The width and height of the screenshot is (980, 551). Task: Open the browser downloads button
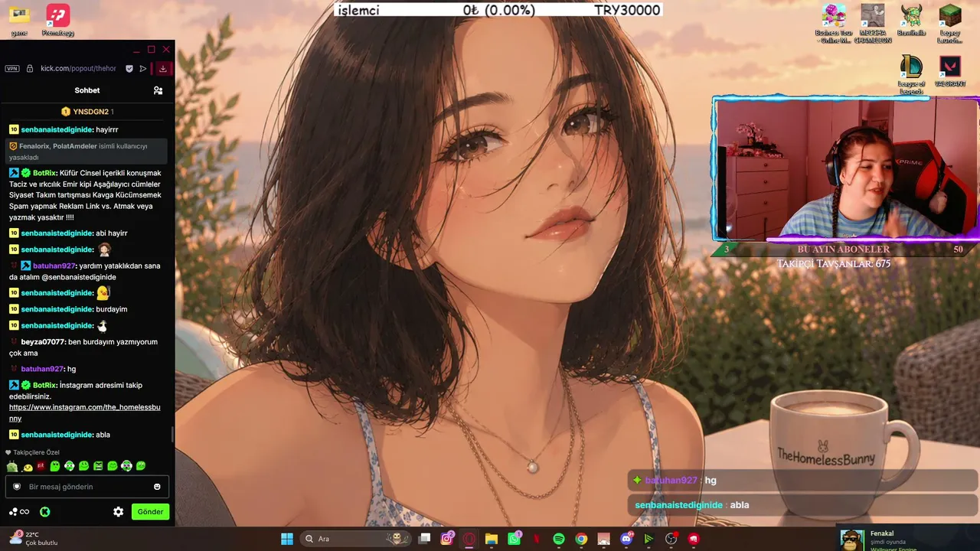pyautogui.click(x=162, y=68)
